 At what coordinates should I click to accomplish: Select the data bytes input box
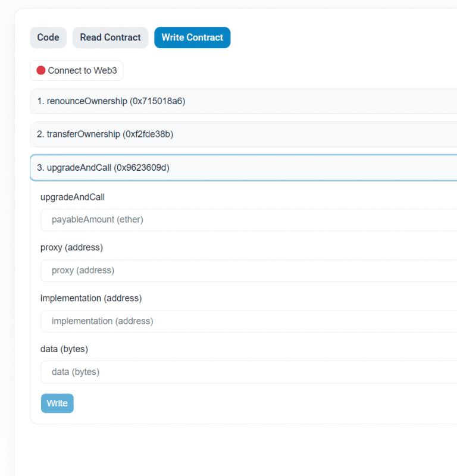[x=179, y=371]
